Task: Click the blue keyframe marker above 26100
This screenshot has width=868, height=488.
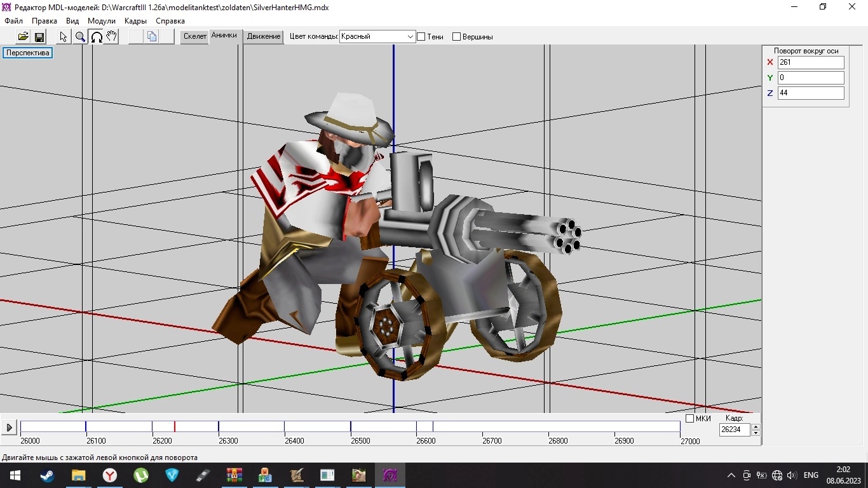Action: (86, 426)
